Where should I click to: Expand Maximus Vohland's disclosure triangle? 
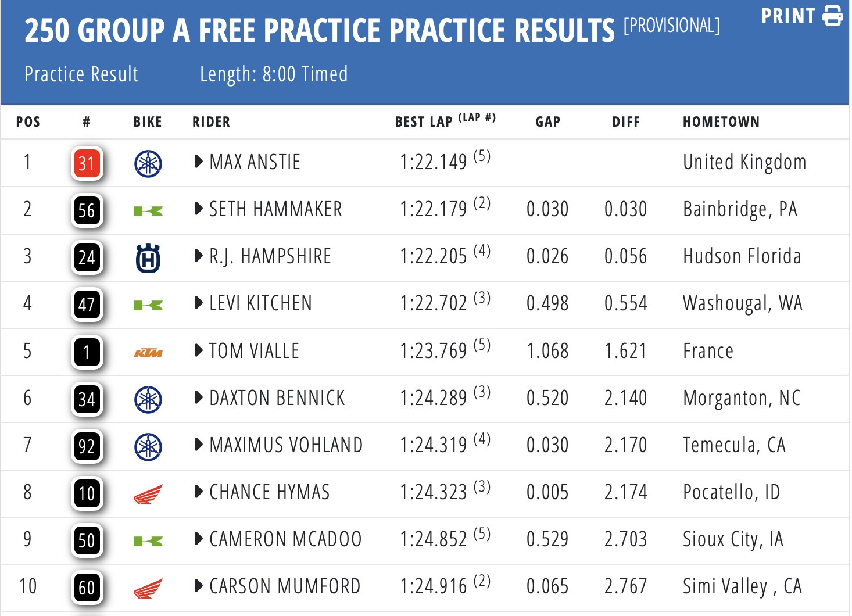point(199,445)
